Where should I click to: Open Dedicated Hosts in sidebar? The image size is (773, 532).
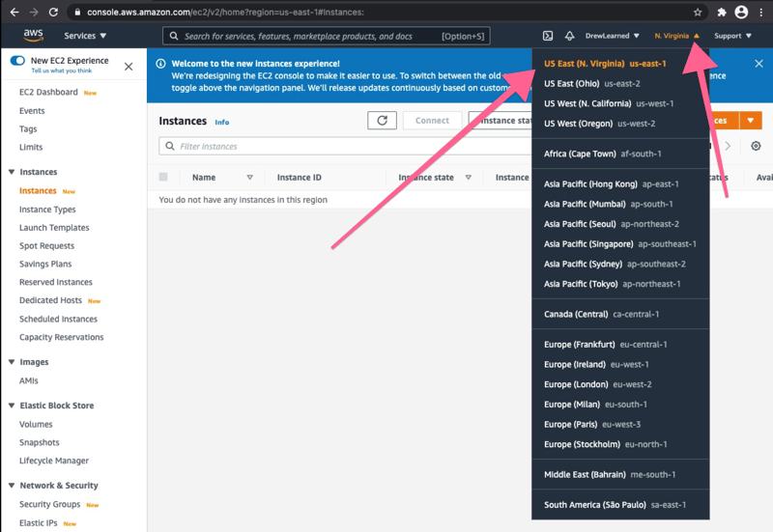50,300
